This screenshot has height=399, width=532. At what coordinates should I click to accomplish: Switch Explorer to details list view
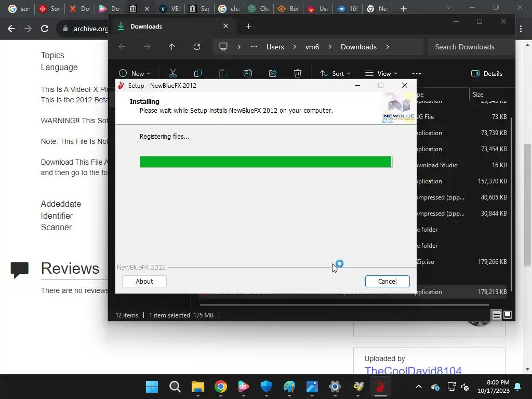(496, 315)
